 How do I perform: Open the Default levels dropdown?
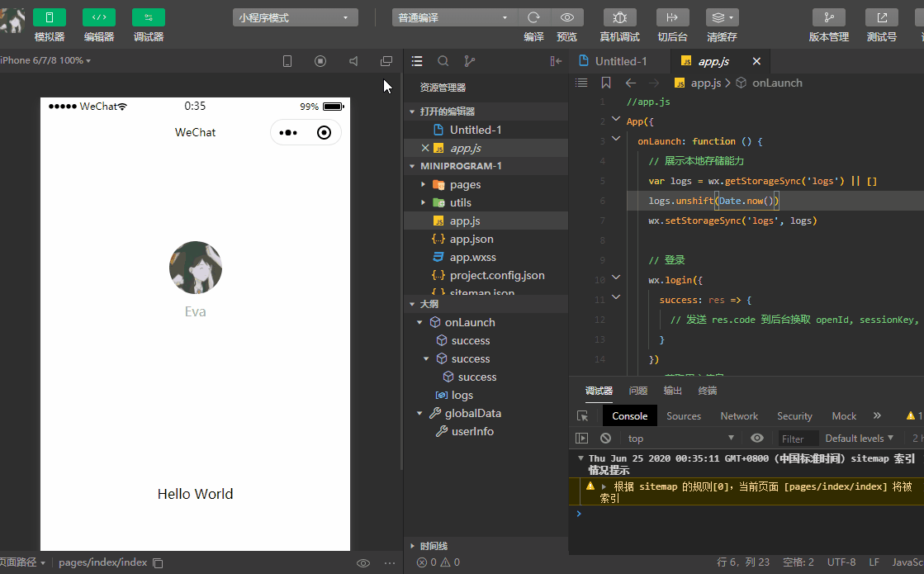point(859,438)
